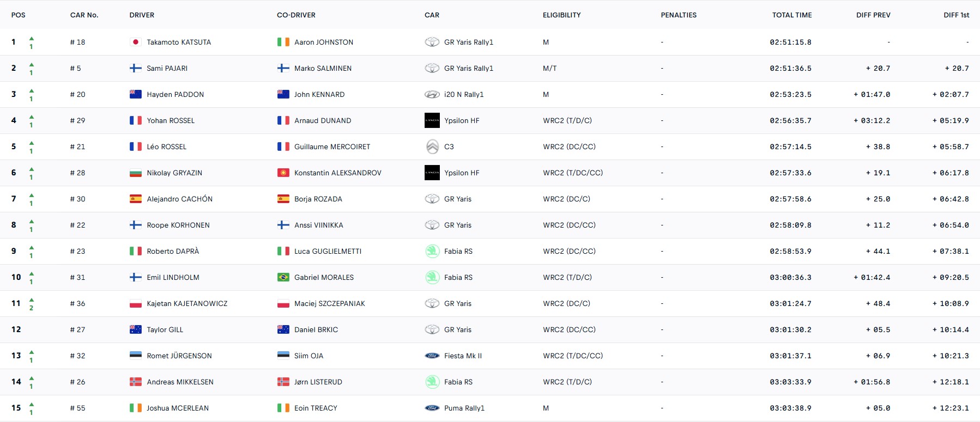980x422 pixels.
Task: Click the TOTAL TIME column header
Action: click(791, 15)
